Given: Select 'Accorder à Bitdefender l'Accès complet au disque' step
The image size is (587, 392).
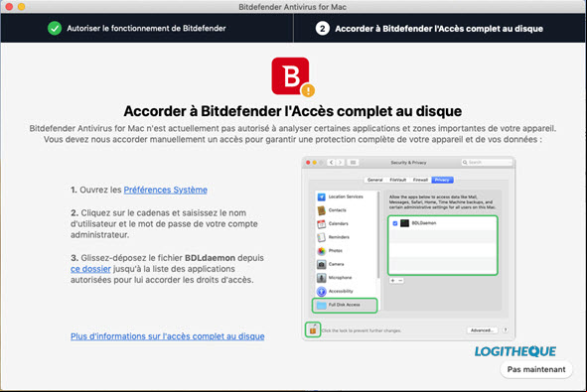Looking at the screenshot, I should 439,29.
